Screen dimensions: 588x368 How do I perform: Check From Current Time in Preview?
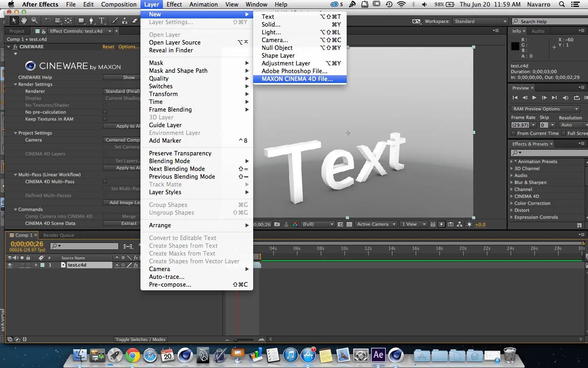513,133
